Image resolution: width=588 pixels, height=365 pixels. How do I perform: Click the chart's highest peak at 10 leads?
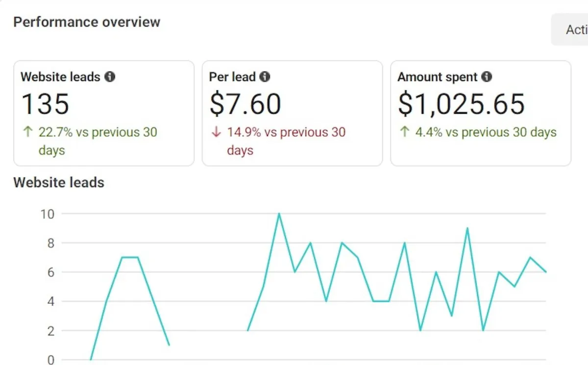pos(279,214)
